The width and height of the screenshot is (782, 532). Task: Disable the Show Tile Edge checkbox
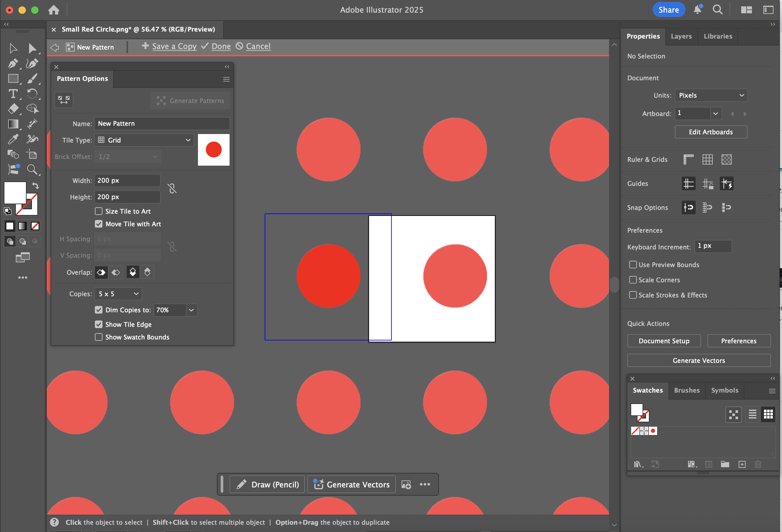pos(99,324)
